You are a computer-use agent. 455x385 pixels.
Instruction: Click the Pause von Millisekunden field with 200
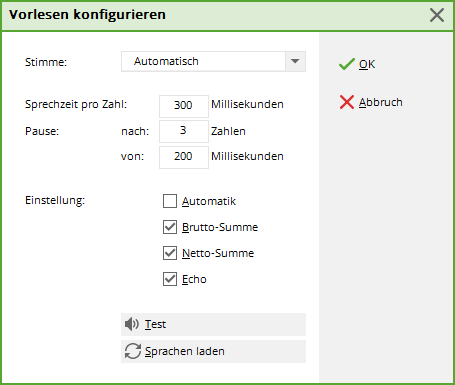184,157
